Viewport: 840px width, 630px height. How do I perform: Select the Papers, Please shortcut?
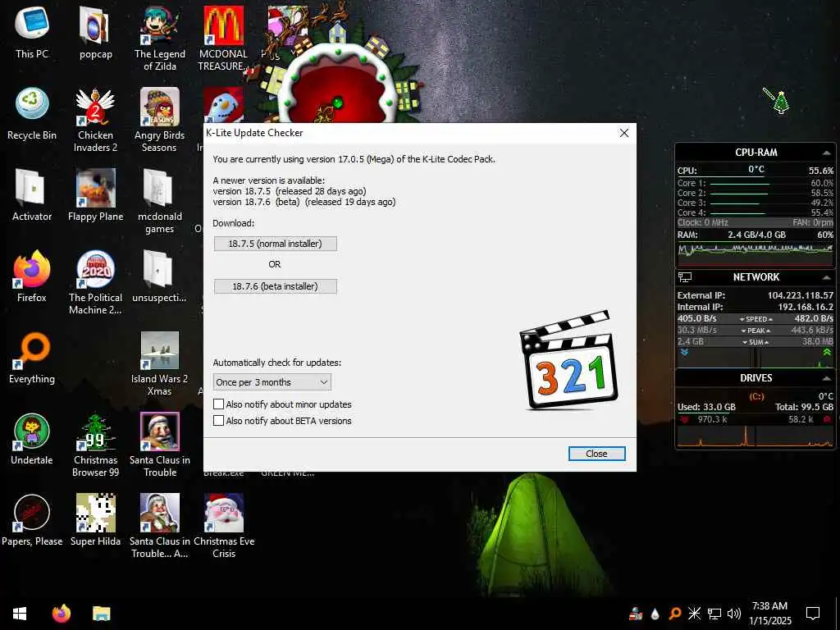pos(32,521)
